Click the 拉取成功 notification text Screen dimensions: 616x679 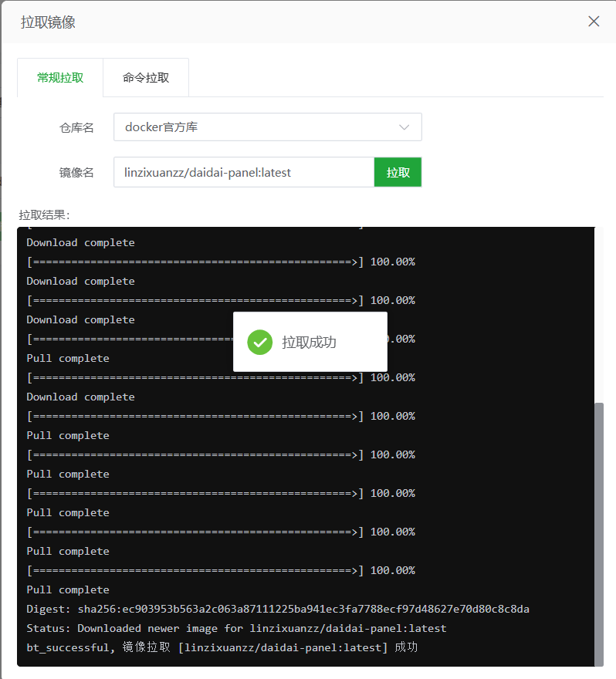(x=309, y=343)
